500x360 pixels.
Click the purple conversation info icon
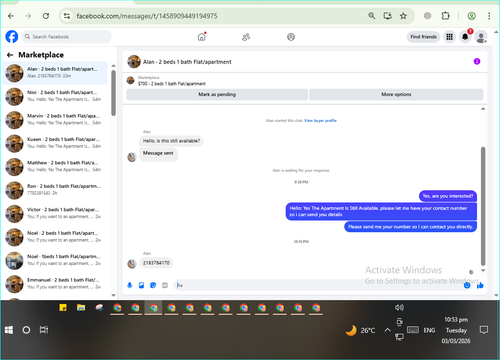click(477, 61)
